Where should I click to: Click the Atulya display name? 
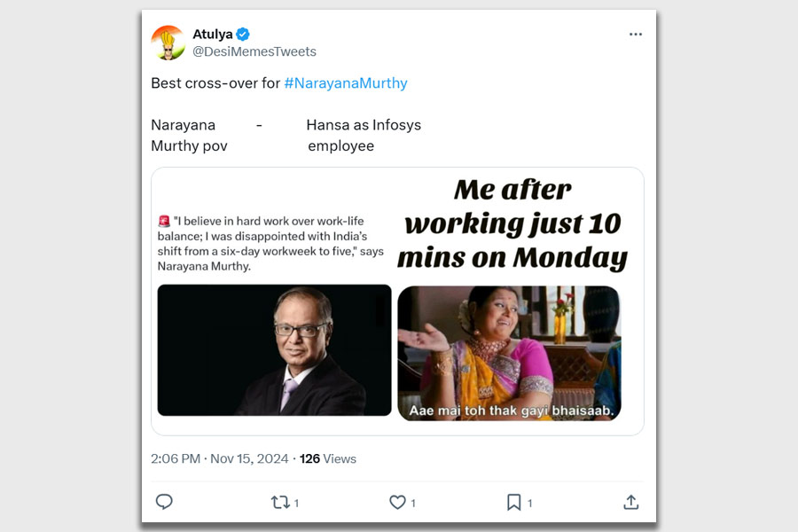click(x=213, y=34)
